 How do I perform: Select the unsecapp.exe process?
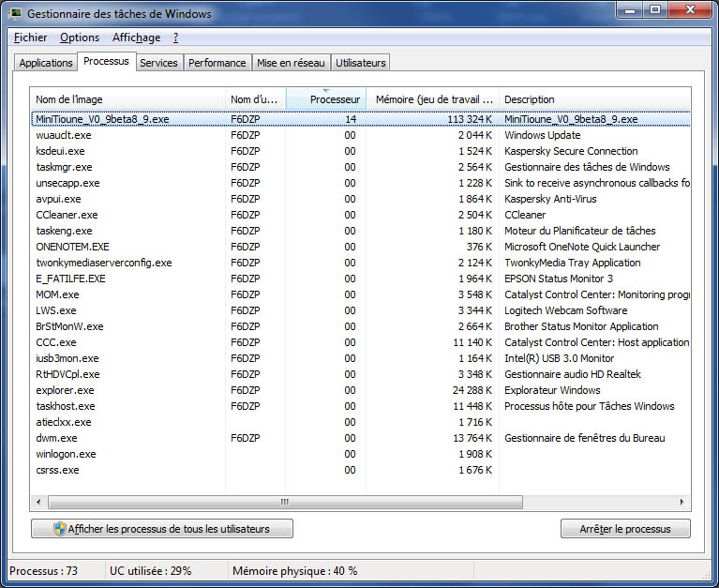[x=360, y=183]
